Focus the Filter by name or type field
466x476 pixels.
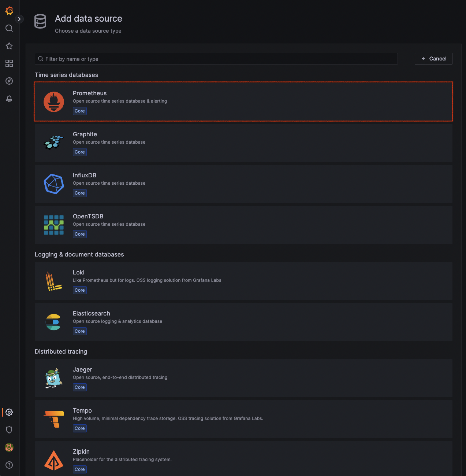click(216, 59)
